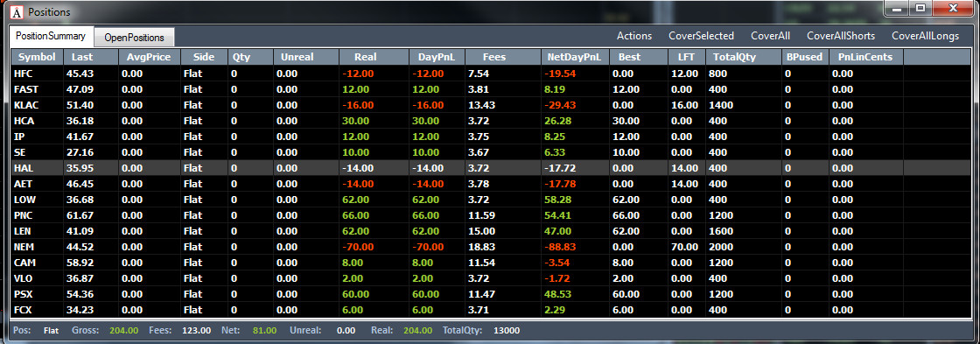Select the HCA symbol cell
980x344 pixels.
pos(37,121)
